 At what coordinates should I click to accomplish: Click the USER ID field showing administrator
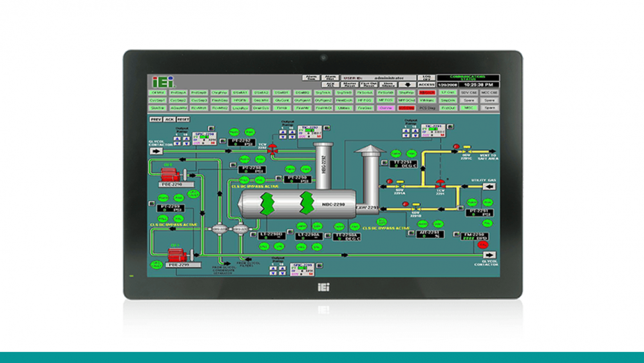click(x=379, y=78)
